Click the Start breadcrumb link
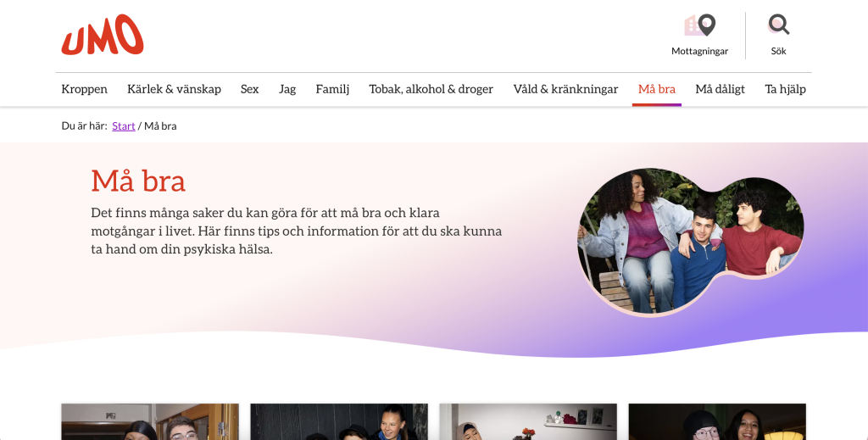Screen dimensions: 868x440 tap(124, 126)
